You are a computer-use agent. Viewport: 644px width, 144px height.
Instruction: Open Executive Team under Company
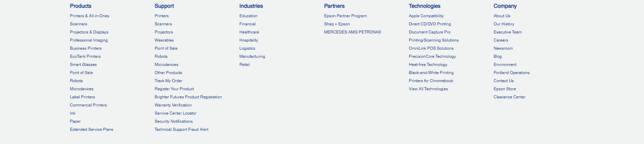(507, 32)
